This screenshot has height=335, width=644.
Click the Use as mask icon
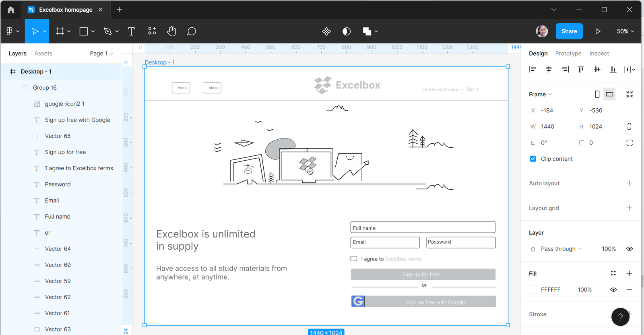(x=347, y=31)
